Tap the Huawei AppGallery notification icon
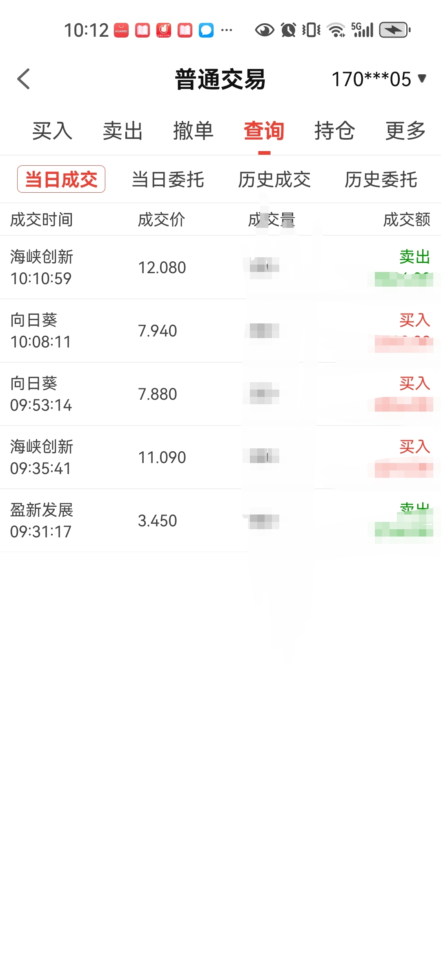The image size is (441, 980). 121,30
